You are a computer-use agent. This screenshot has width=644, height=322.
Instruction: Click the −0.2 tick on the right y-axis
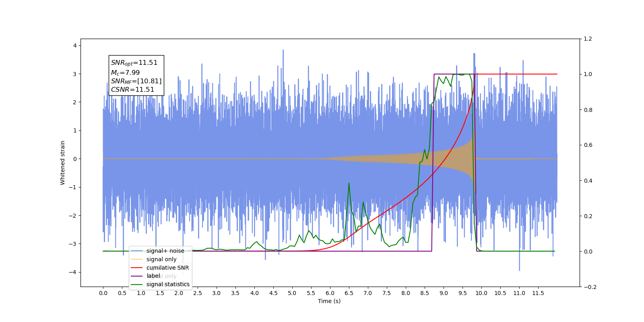click(590, 287)
